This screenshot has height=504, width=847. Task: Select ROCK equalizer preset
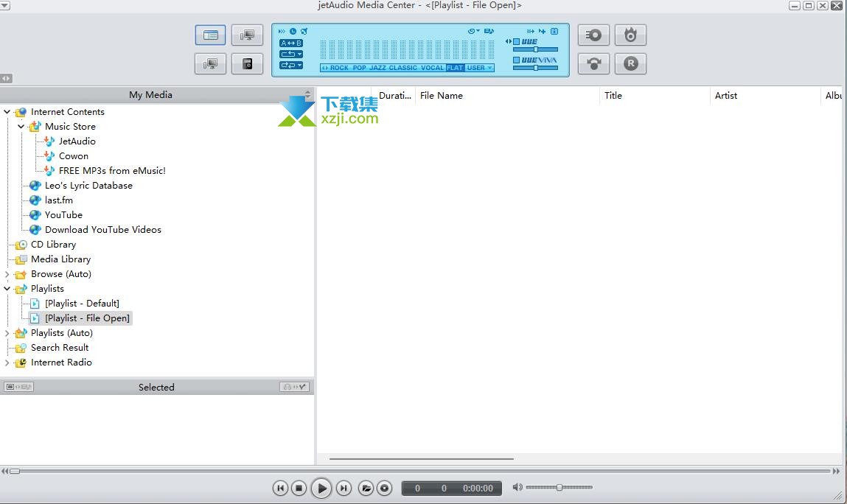339,68
